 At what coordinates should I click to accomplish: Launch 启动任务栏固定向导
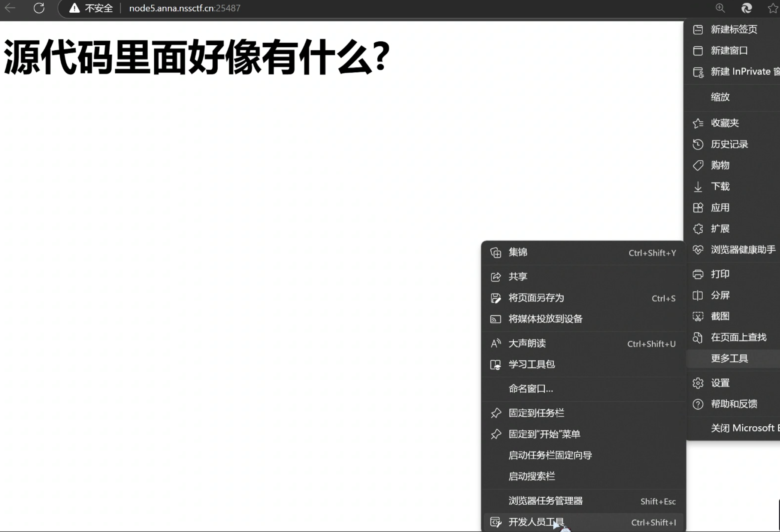click(583, 455)
